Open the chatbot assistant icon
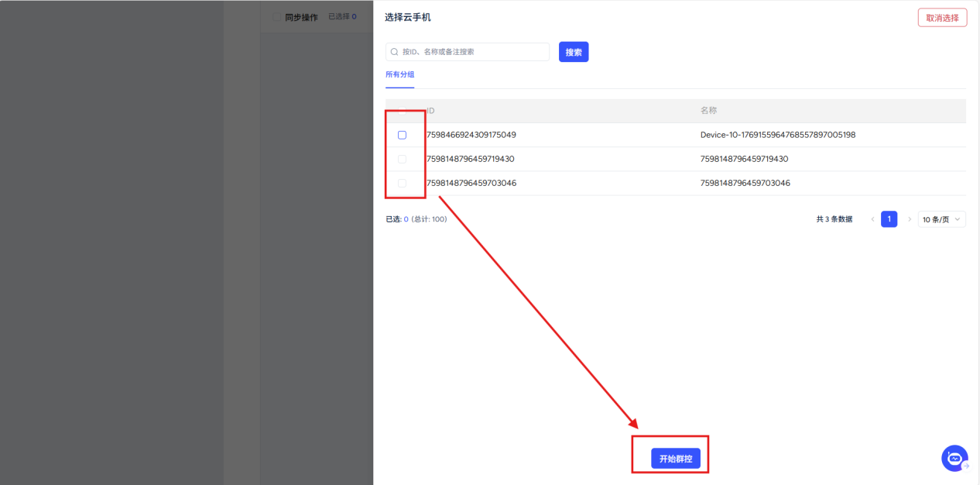Image resolution: width=980 pixels, height=485 pixels. tap(954, 458)
